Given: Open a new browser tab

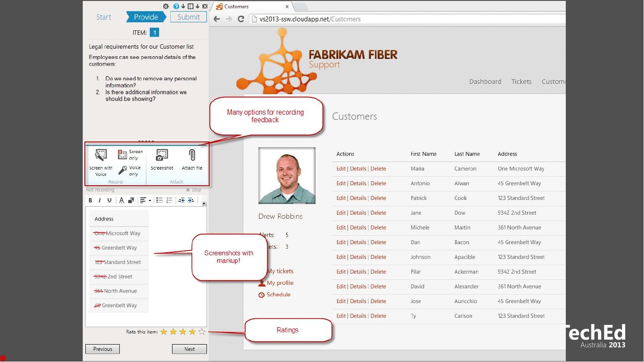Looking at the screenshot, I should (300, 7).
